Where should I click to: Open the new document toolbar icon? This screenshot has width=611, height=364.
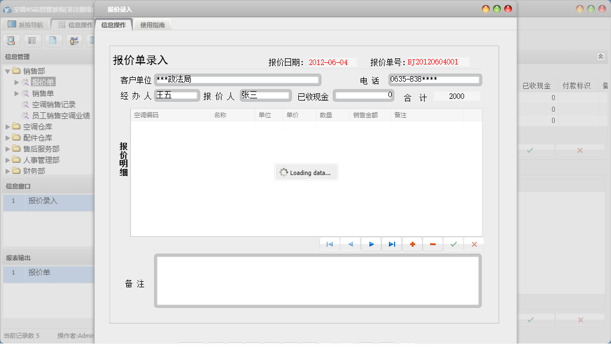pyautogui.click(x=52, y=40)
